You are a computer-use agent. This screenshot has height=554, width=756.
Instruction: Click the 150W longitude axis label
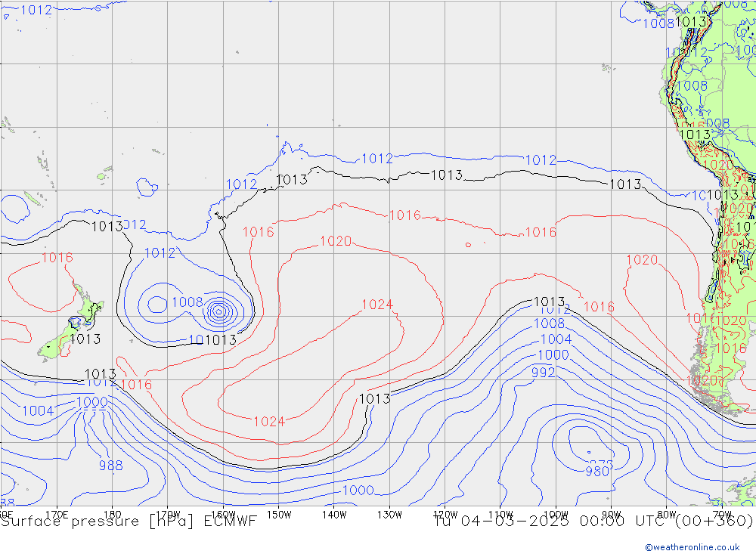tap(279, 515)
